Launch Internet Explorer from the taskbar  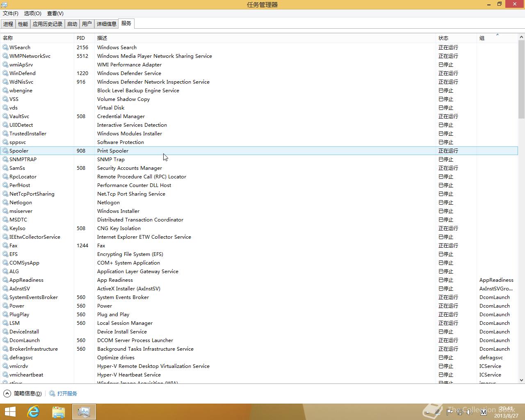(33, 412)
